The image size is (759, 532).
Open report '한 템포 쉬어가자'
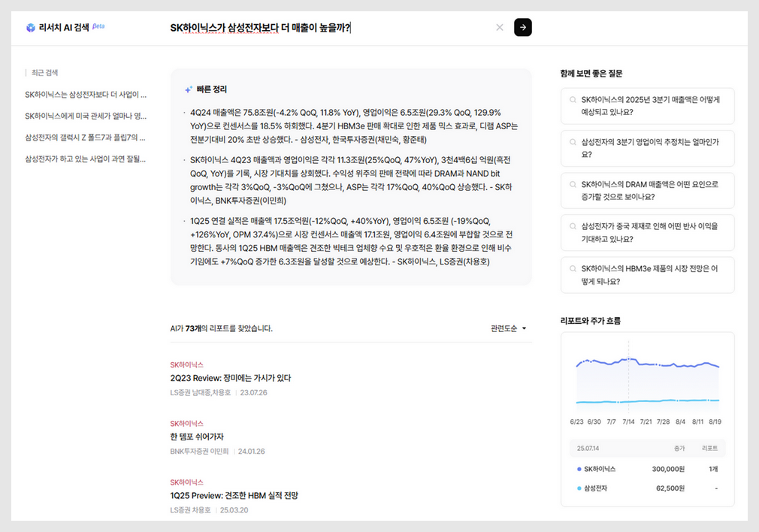click(197, 437)
